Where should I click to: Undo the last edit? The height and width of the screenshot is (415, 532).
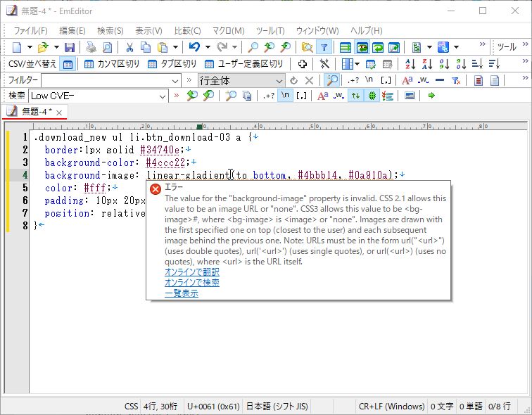click(x=194, y=47)
